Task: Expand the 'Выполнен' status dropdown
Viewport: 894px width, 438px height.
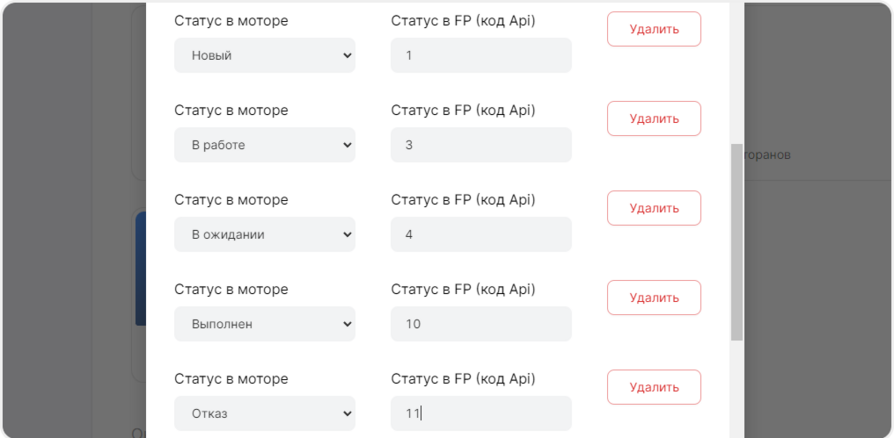Action: point(264,324)
